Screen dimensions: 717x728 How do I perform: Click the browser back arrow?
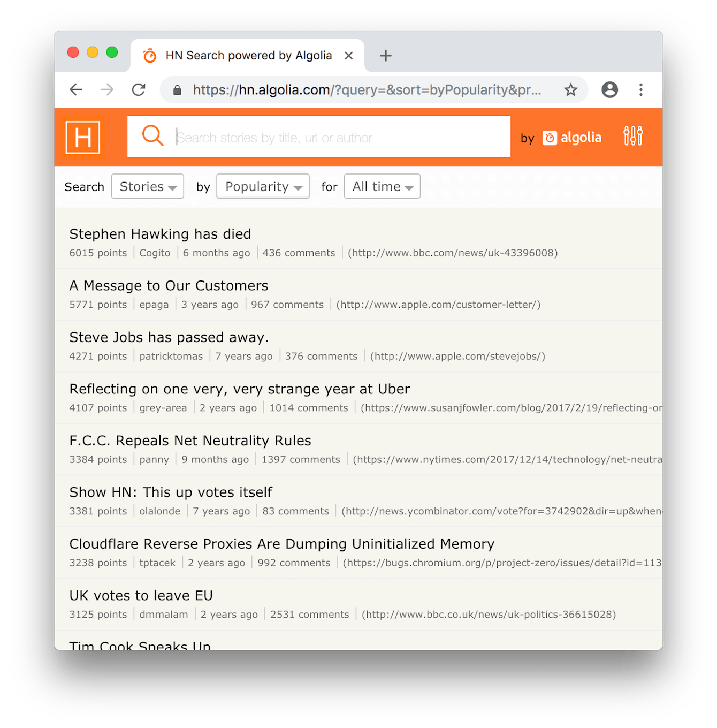(x=76, y=89)
